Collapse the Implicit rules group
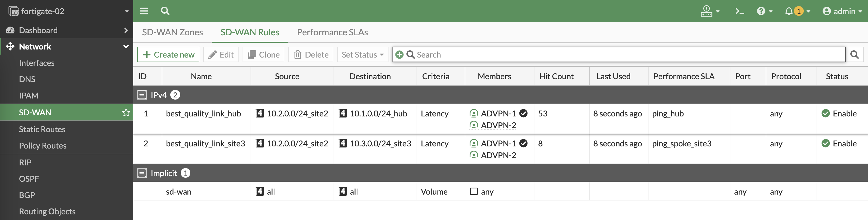This screenshot has height=220, width=868. coord(142,173)
